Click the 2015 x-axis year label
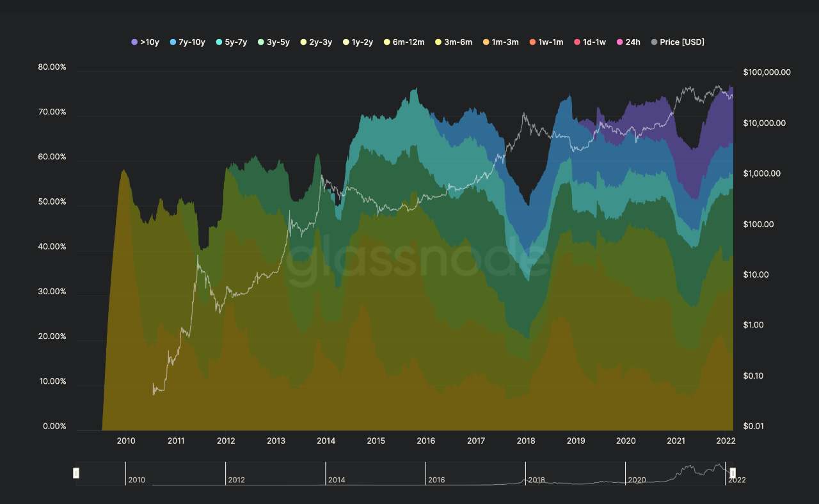 coord(376,441)
